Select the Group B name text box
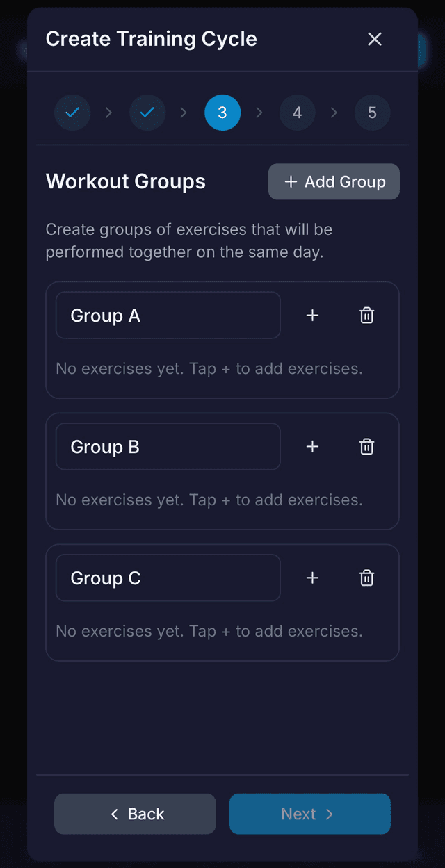The width and height of the screenshot is (445, 868). [167, 446]
